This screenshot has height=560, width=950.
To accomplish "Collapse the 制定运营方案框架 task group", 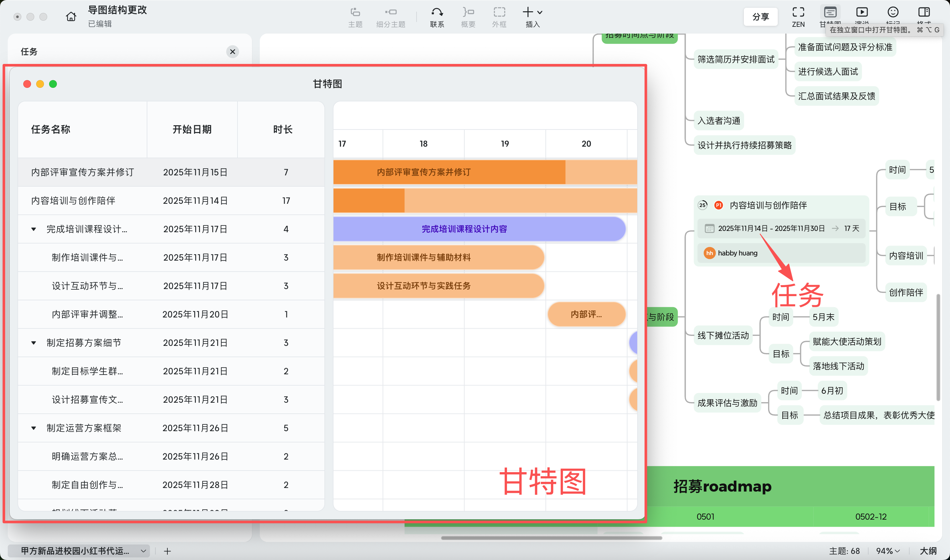I will 34,428.
